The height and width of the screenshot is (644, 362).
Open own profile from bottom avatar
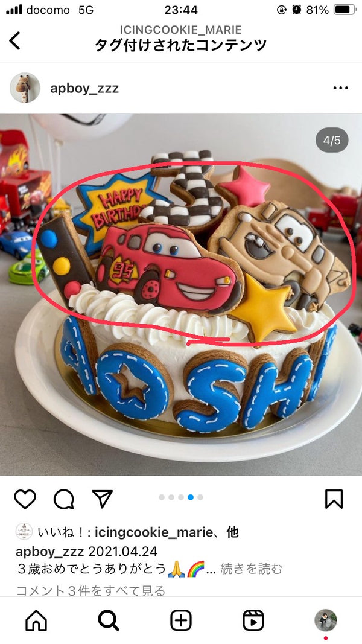click(x=325, y=620)
